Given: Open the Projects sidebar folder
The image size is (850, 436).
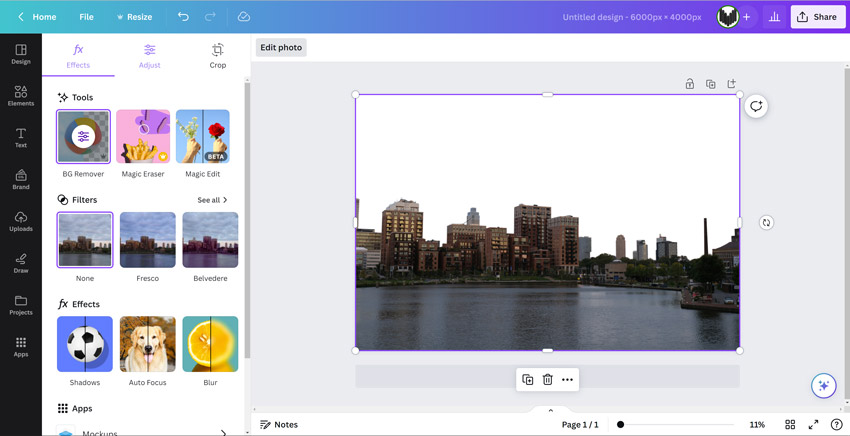Looking at the screenshot, I should click(x=21, y=305).
